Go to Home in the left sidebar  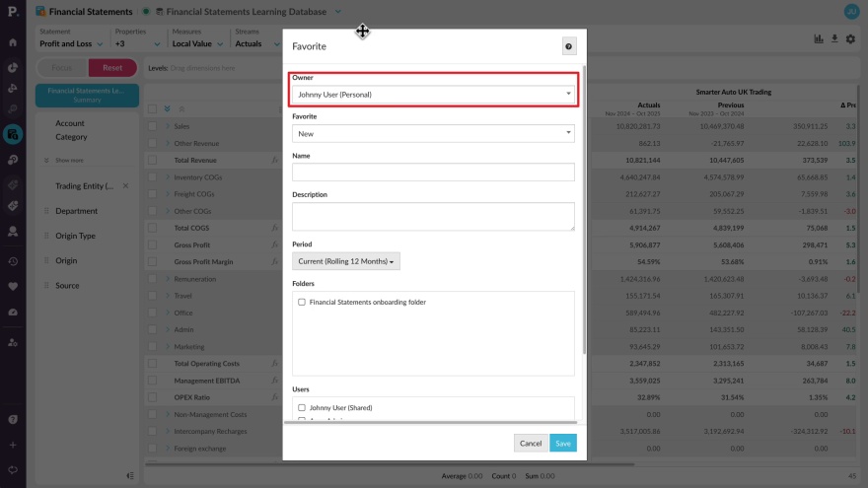[x=13, y=42]
